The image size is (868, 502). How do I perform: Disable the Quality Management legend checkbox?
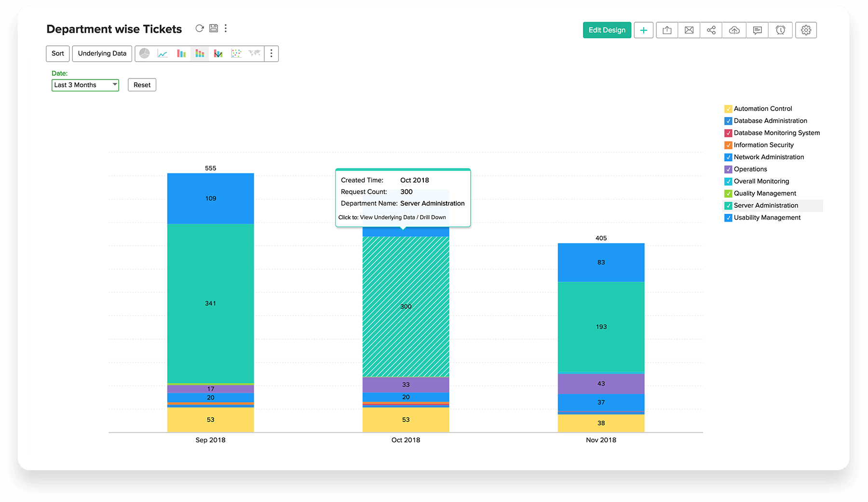coord(728,194)
